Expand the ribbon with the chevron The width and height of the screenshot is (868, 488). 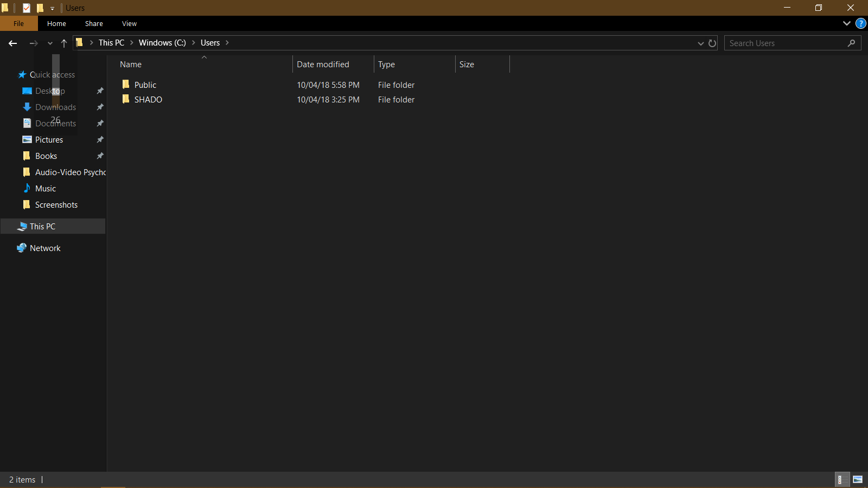(846, 23)
